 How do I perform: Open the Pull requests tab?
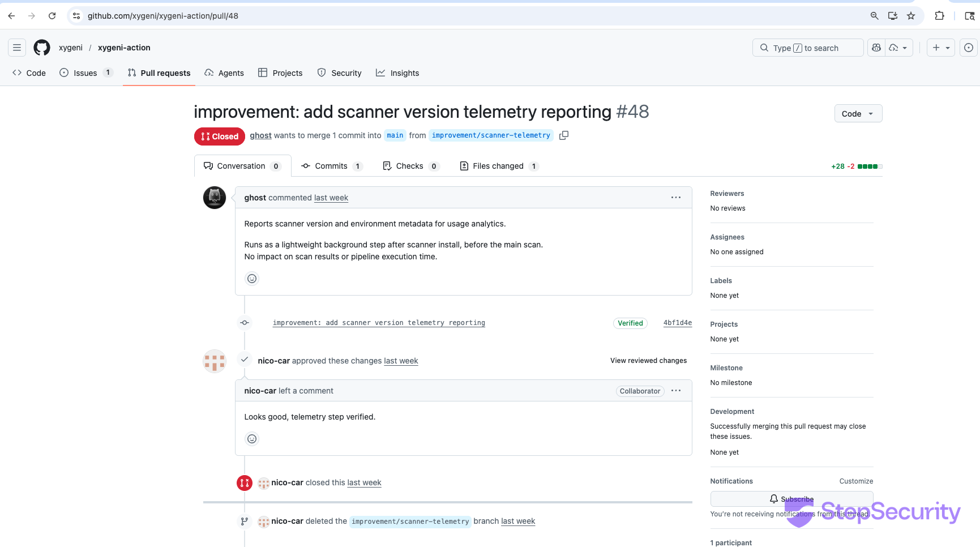point(159,73)
